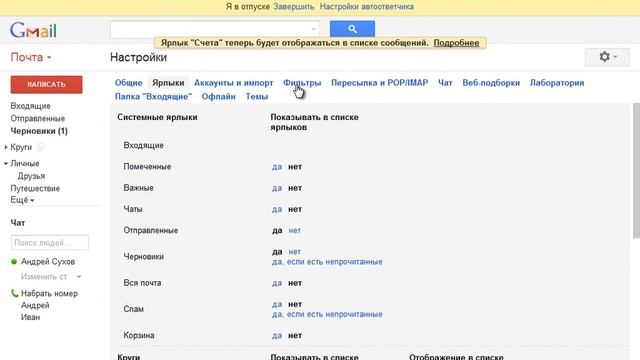Click the blue search magnifier button

tap(352, 29)
